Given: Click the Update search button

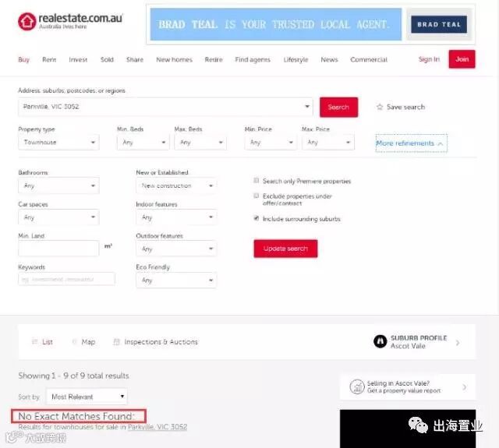Looking at the screenshot, I should pyautogui.click(x=285, y=249).
